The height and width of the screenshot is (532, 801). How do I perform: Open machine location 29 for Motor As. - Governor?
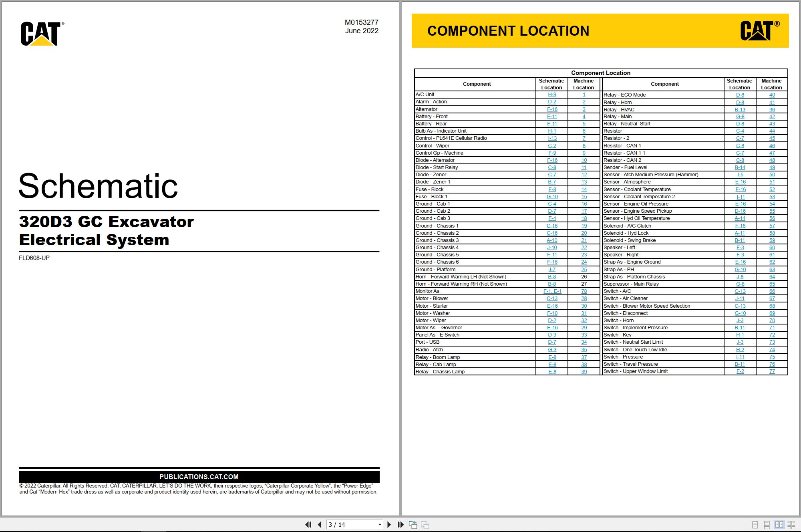click(x=584, y=328)
